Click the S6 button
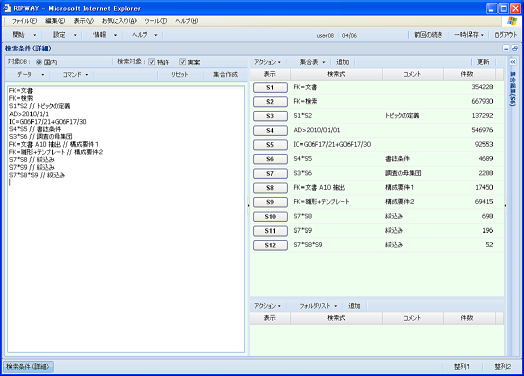 coord(270,159)
